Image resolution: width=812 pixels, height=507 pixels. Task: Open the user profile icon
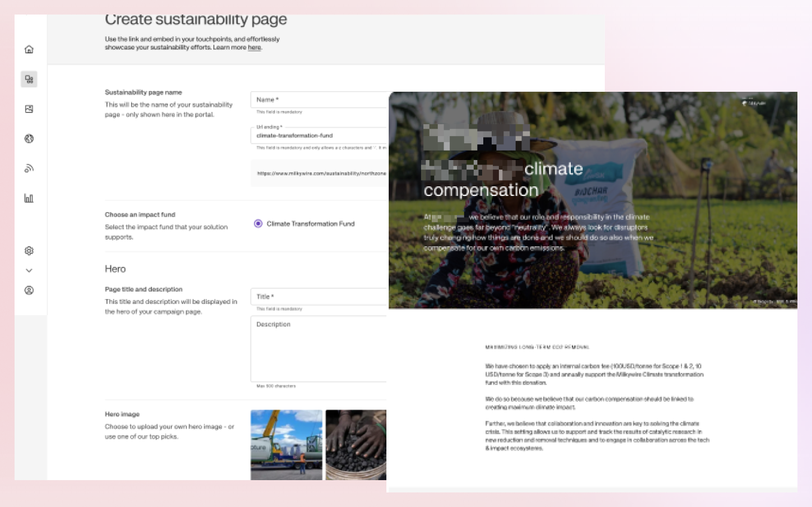click(29, 290)
